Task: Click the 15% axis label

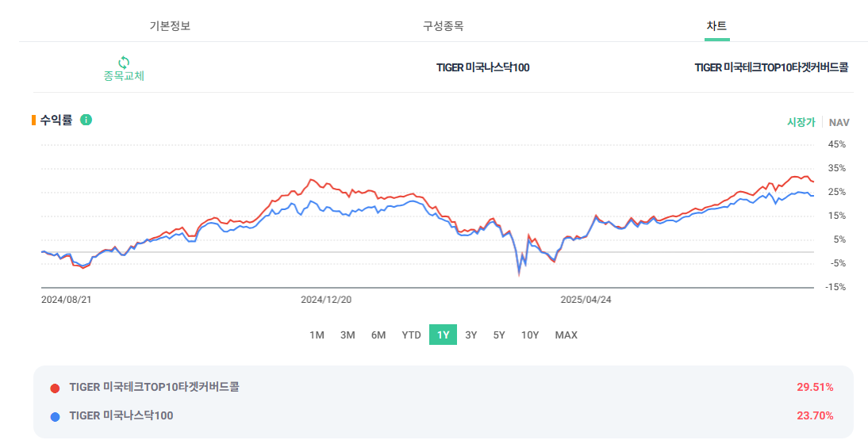Action: point(838,216)
